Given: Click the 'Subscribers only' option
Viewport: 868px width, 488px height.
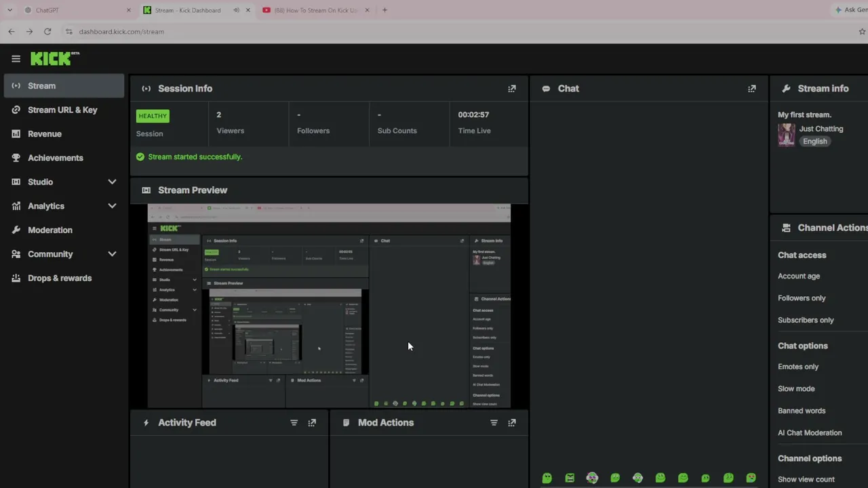Looking at the screenshot, I should [806, 321].
